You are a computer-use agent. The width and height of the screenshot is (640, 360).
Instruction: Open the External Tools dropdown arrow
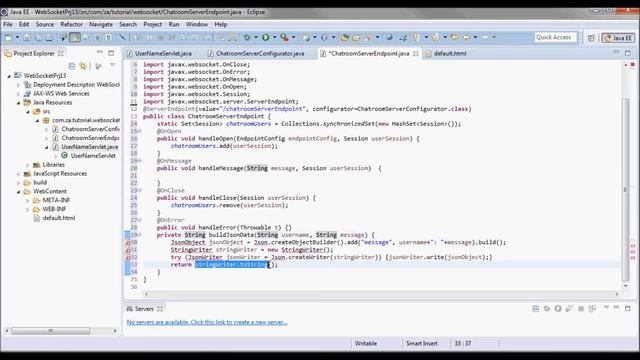293,38
